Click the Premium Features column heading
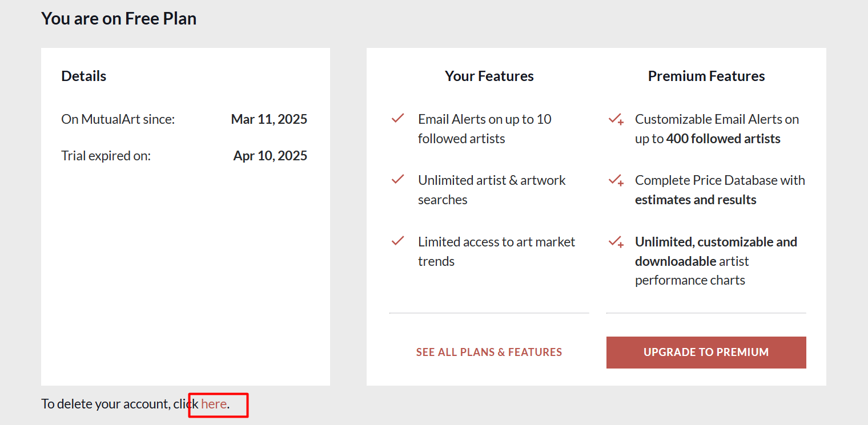 pyautogui.click(x=706, y=76)
